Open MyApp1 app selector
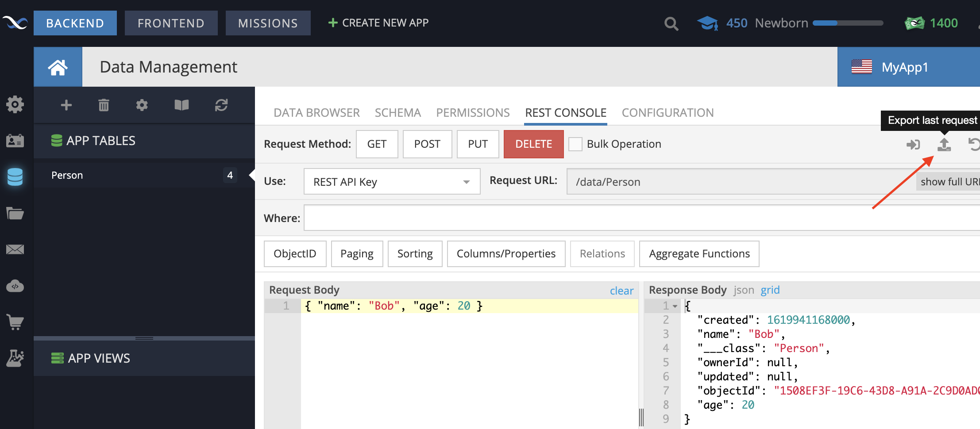 pyautogui.click(x=908, y=67)
